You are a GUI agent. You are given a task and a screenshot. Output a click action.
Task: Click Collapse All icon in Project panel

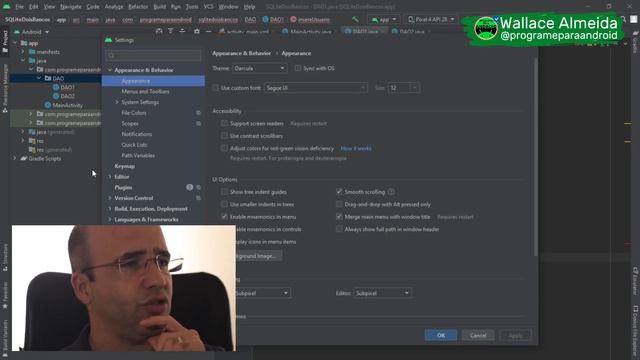182,31
